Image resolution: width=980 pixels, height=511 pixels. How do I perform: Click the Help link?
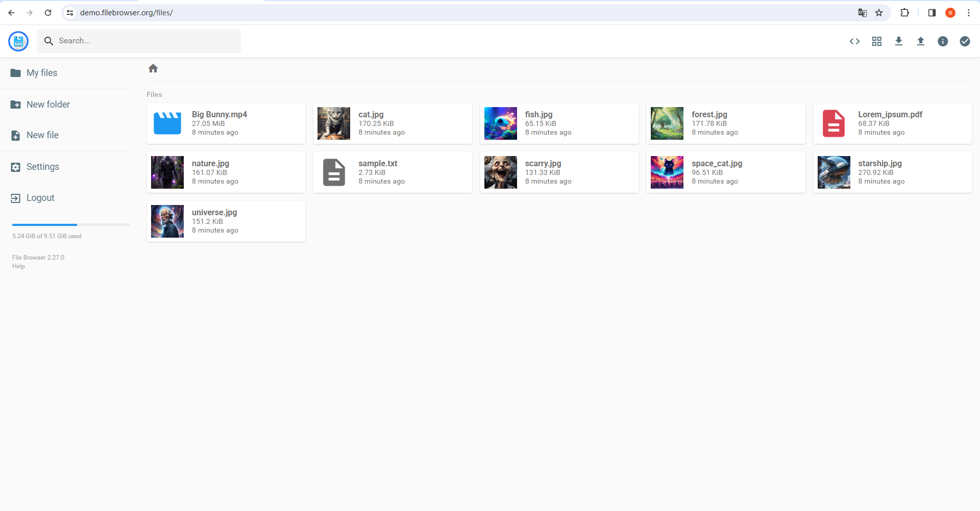click(18, 266)
